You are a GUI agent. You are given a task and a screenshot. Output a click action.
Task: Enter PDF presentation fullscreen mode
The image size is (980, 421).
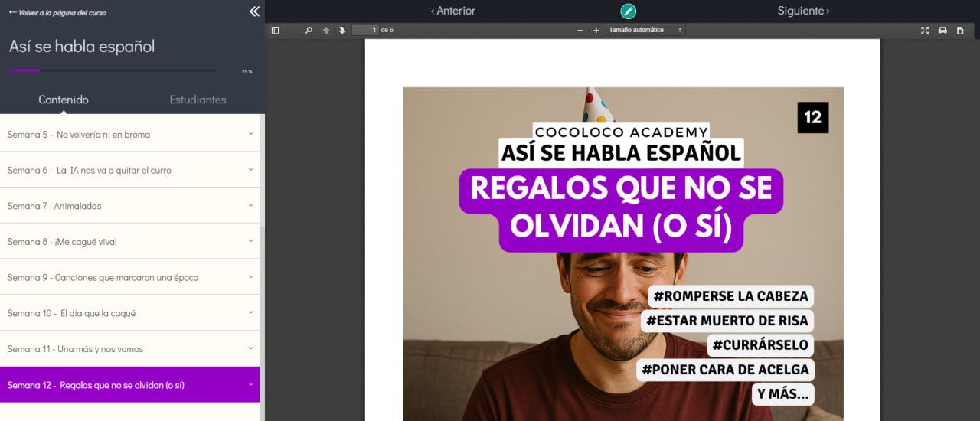pos(925,31)
